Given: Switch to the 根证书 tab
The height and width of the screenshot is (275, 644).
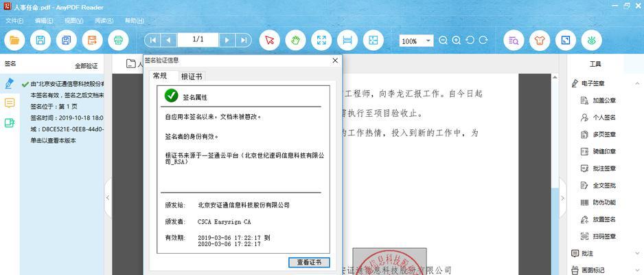Looking at the screenshot, I should pyautogui.click(x=192, y=76).
